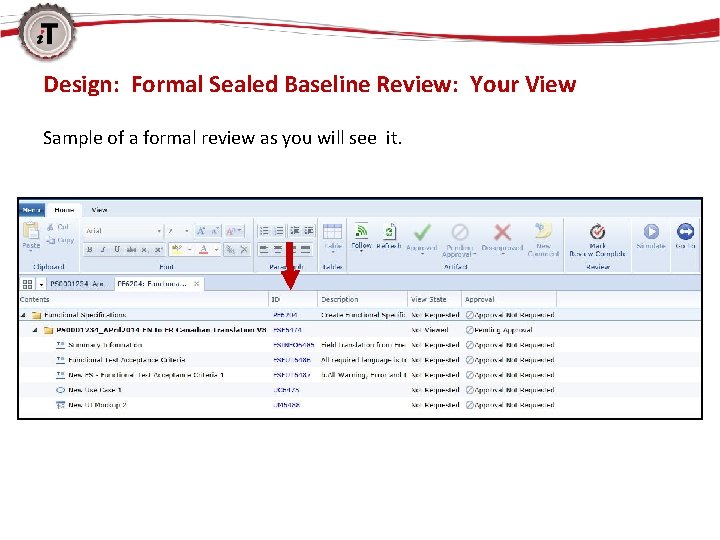This screenshot has height=540, width=720.
Task: Open the New Use Case 1 ID link
Action: [287, 390]
